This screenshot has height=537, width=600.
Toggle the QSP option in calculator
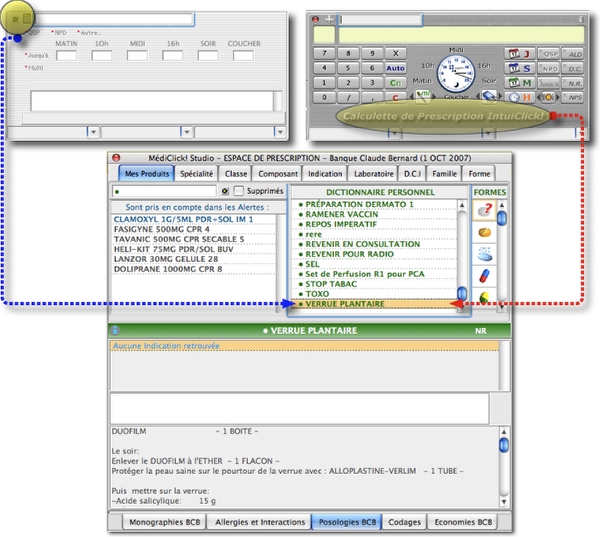point(549,54)
